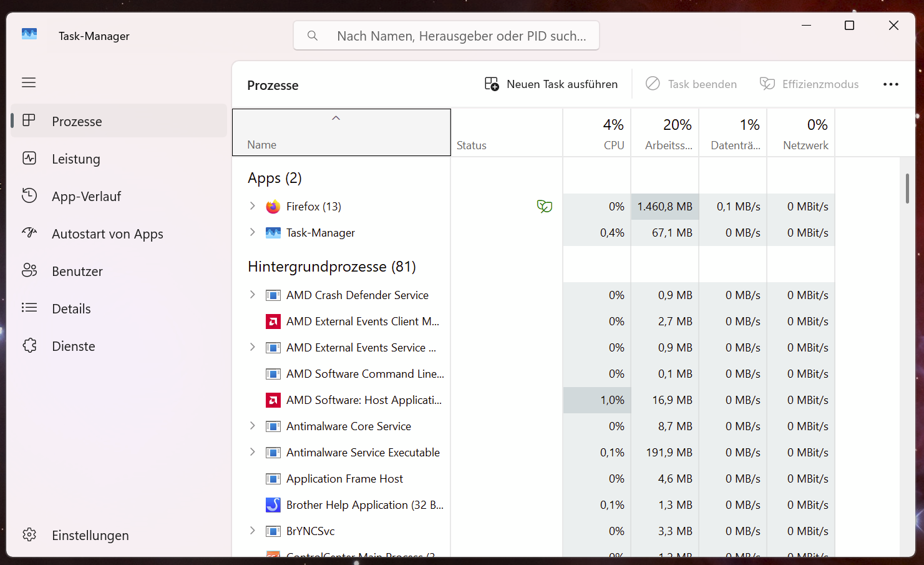Select AMD External Events Client M... row

tap(533, 321)
